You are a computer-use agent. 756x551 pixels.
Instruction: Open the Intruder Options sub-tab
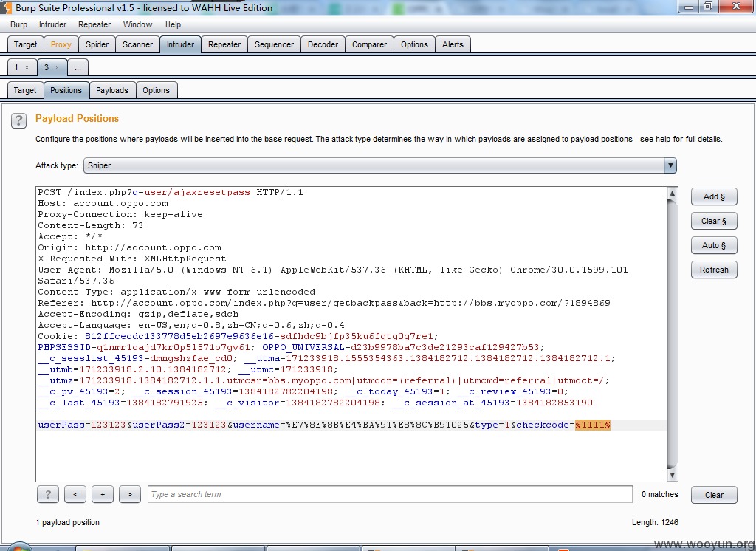pyautogui.click(x=157, y=90)
